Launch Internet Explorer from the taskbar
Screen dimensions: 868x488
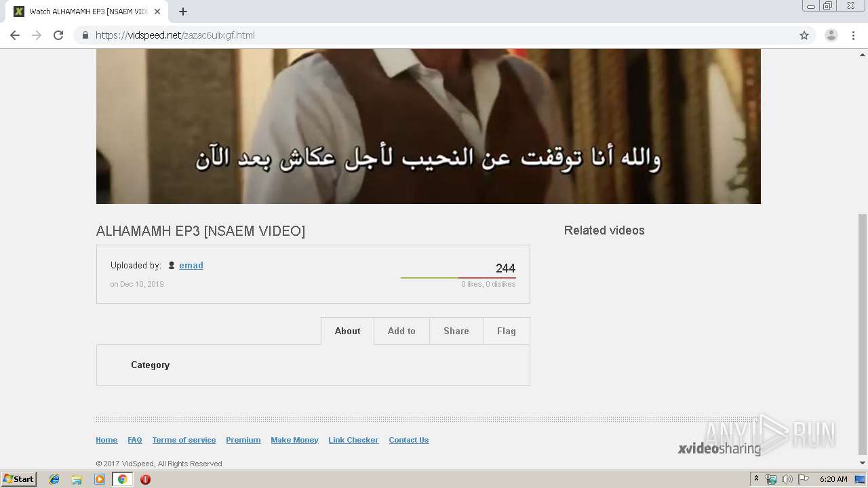point(54,479)
